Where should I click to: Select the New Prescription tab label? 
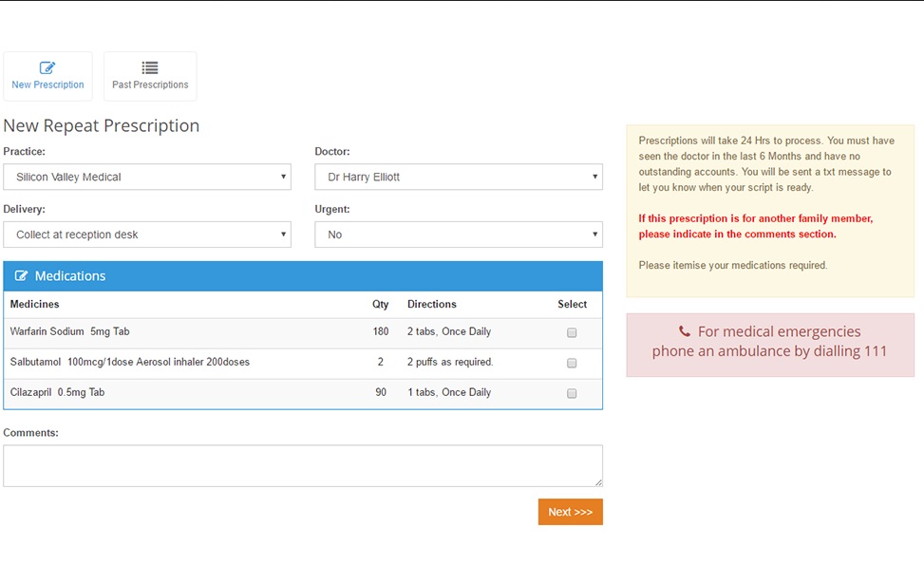pos(47,85)
